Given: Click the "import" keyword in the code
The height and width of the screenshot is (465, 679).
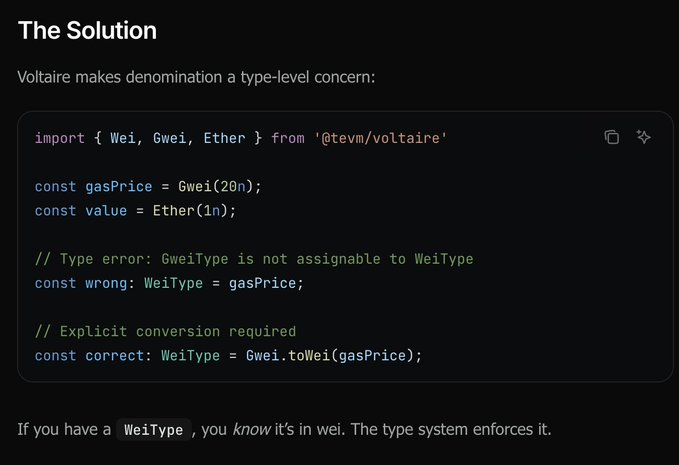Looking at the screenshot, I should [59, 137].
